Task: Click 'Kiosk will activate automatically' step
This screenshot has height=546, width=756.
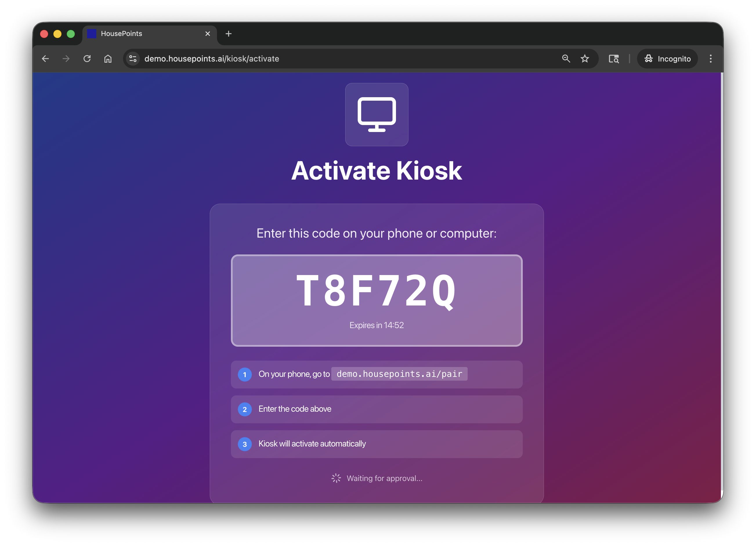Action: pyautogui.click(x=377, y=444)
